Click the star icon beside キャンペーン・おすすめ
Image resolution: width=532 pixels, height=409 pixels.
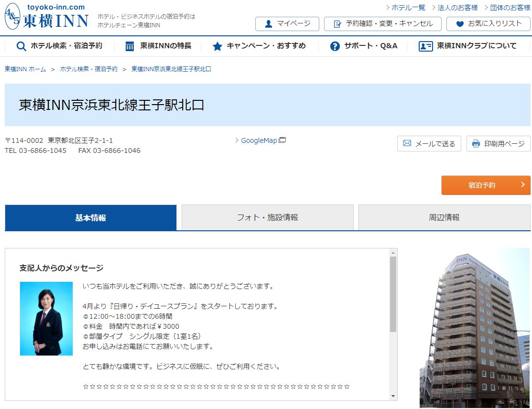click(x=217, y=46)
